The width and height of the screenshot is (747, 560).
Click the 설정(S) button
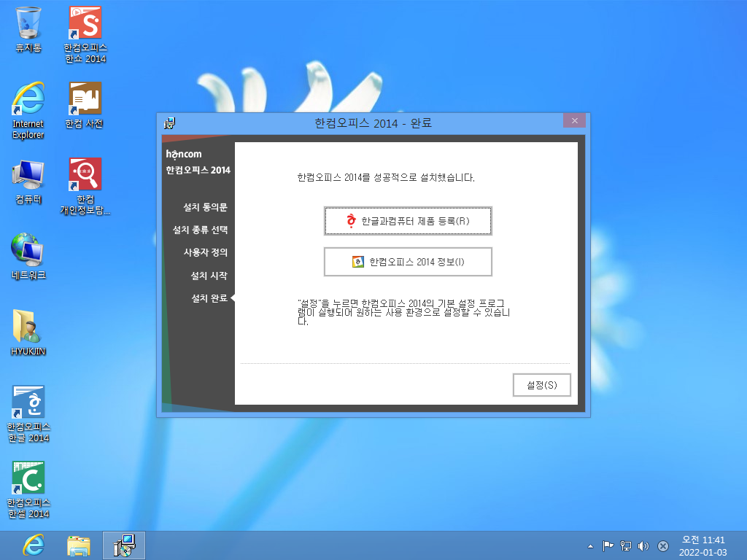pyautogui.click(x=542, y=385)
